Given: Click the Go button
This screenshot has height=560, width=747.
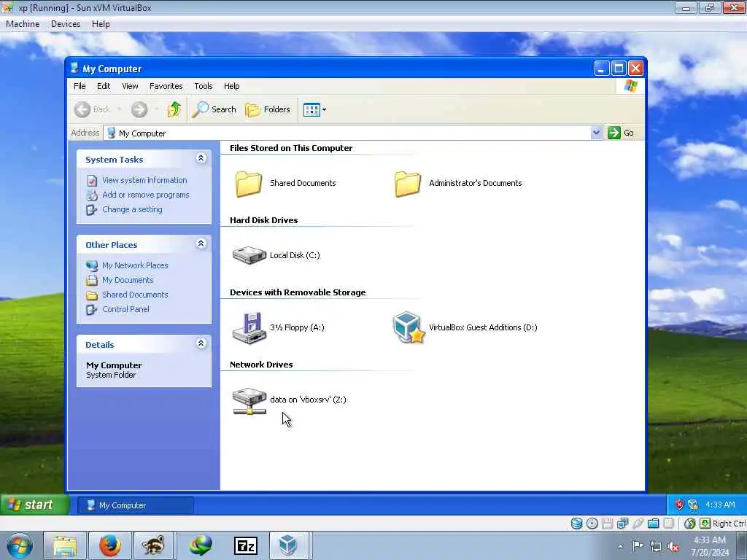Looking at the screenshot, I should (621, 133).
